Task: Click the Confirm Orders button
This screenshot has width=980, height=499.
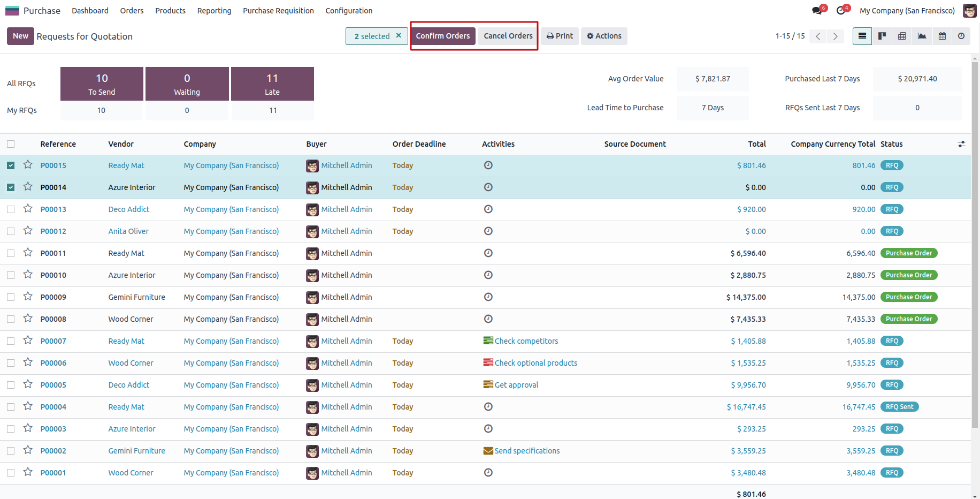Action: 443,36
